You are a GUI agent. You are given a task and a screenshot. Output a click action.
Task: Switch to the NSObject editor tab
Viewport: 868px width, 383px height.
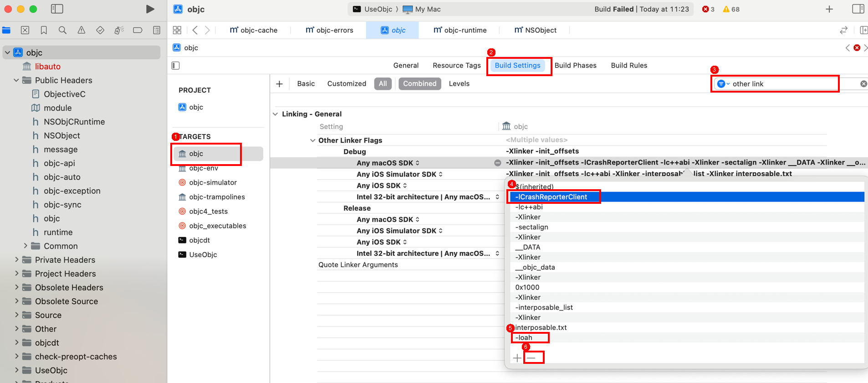pyautogui.click(x=535, y=30)
